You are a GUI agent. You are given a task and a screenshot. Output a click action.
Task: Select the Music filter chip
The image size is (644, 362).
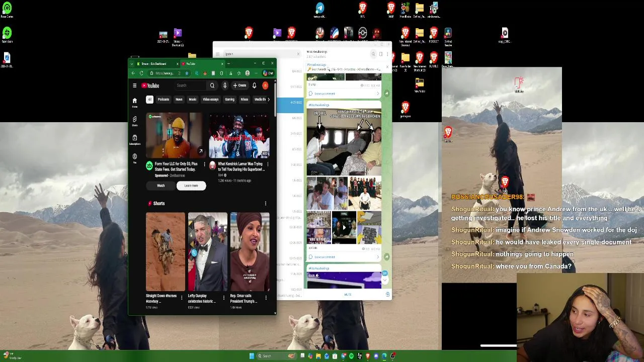pyautogui.click(x=193, y=100)
